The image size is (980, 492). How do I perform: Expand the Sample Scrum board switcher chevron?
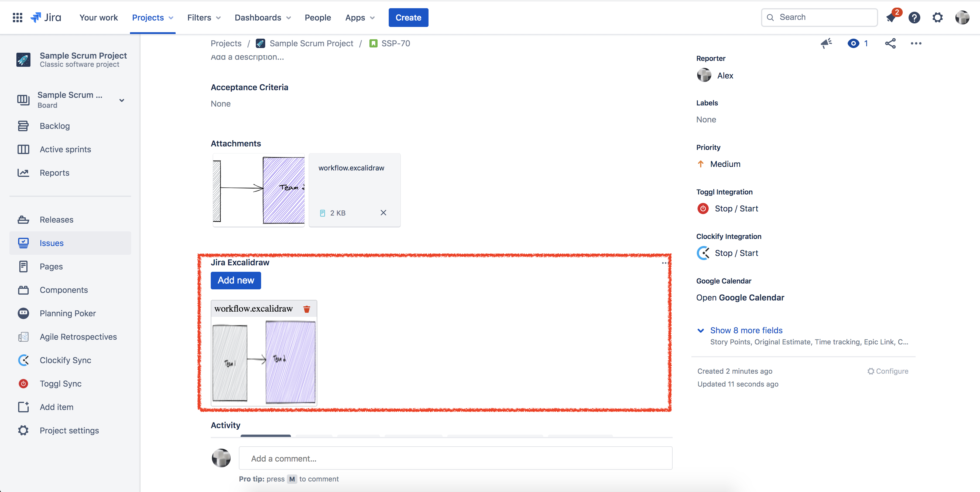122,100
